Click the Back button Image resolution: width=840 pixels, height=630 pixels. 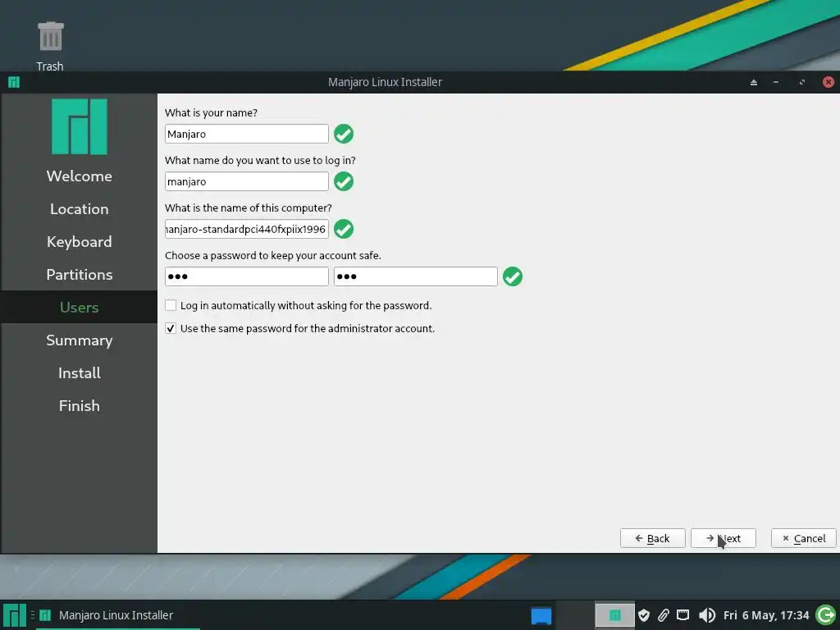tap(652, 538)
